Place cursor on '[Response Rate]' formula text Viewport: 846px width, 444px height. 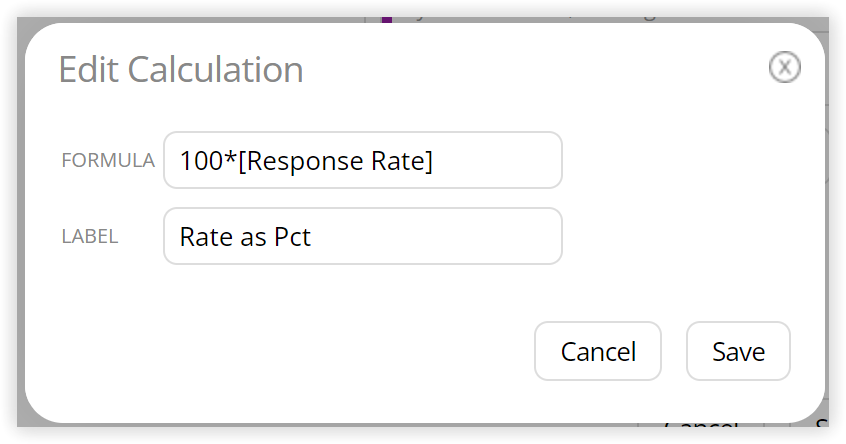point(335,161)
